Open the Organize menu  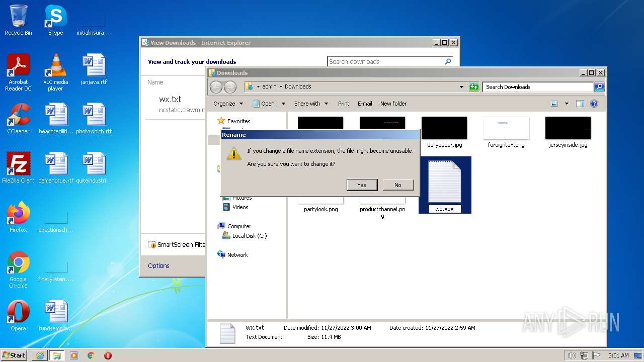click(228, 104)
